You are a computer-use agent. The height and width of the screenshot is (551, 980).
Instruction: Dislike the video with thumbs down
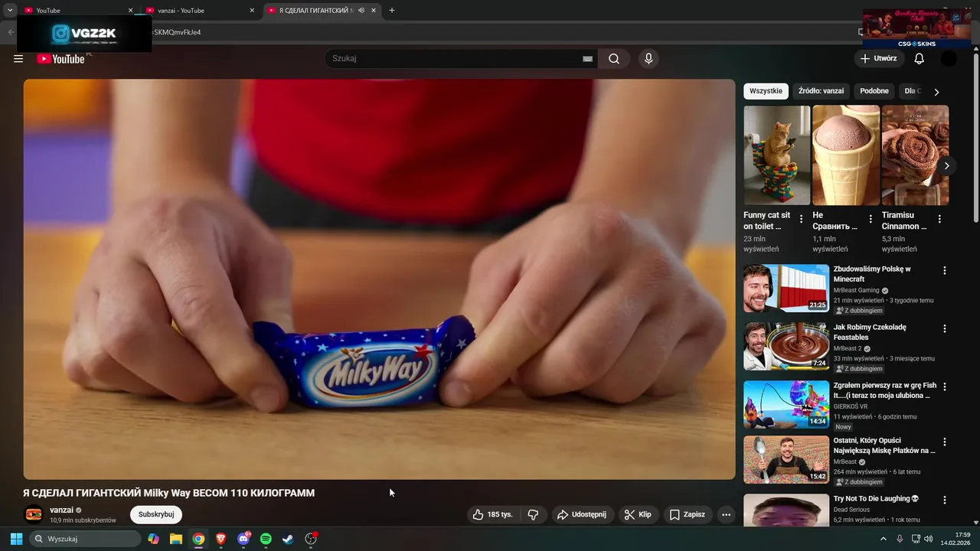coord(534,514)
